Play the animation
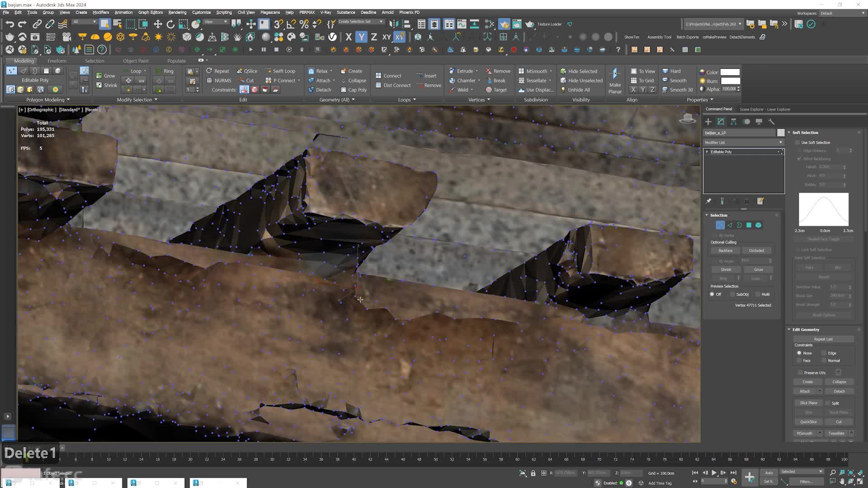 pos(714,473)
